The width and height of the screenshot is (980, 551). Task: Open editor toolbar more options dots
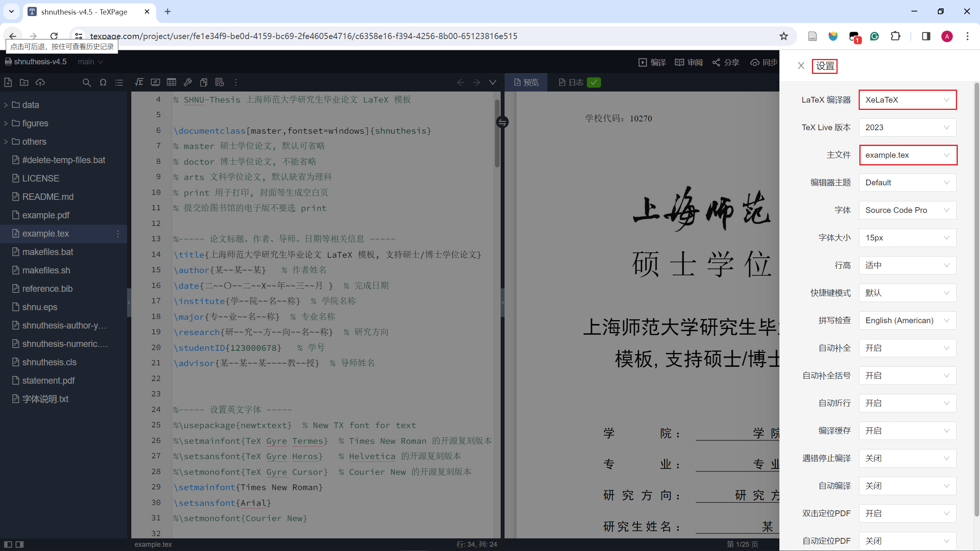236,82
